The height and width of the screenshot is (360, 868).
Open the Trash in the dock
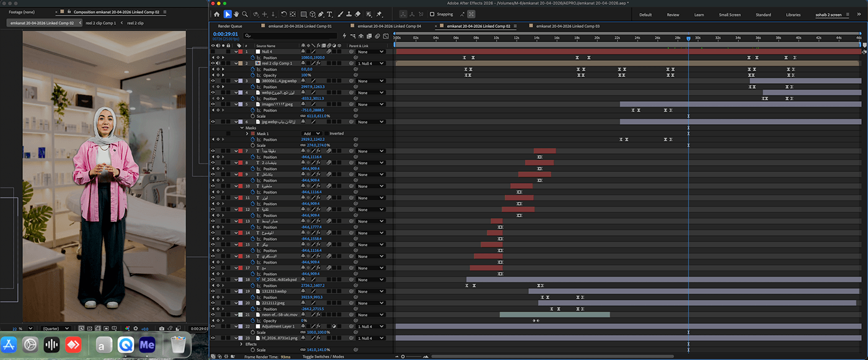pos(179,344)
